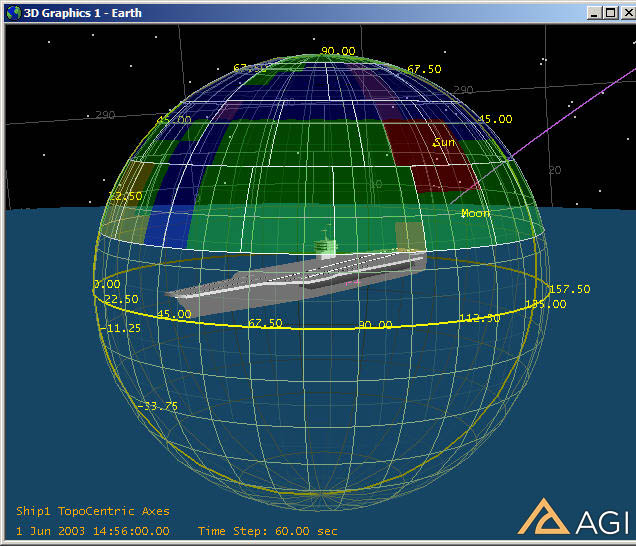This screenshot has height=546, width=636.
Task: Click the 157.50 azimuth label
Action: 569,289
